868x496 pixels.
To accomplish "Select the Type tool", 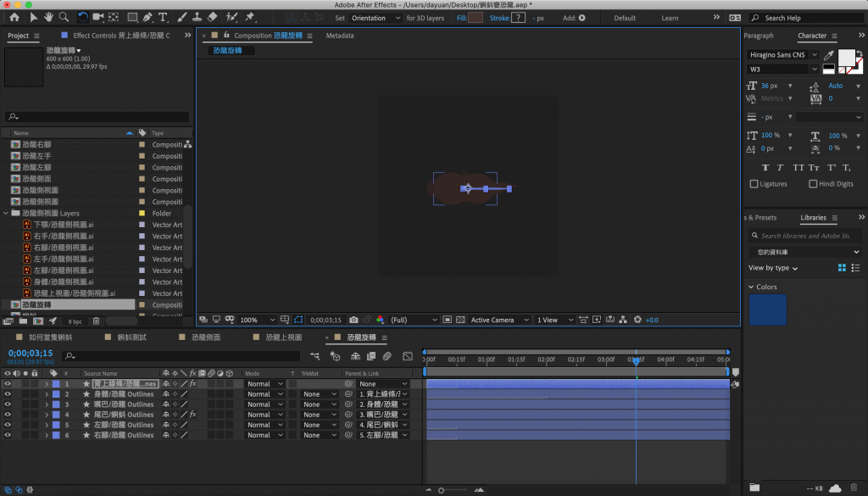I will tap(163, 17).
